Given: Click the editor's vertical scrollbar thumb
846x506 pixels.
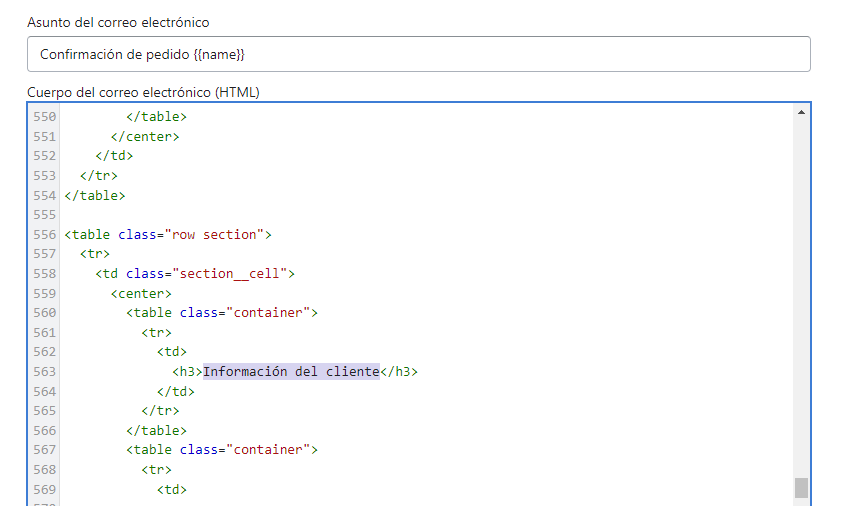Looking at the screenshot, I should [x=800, y=487].
